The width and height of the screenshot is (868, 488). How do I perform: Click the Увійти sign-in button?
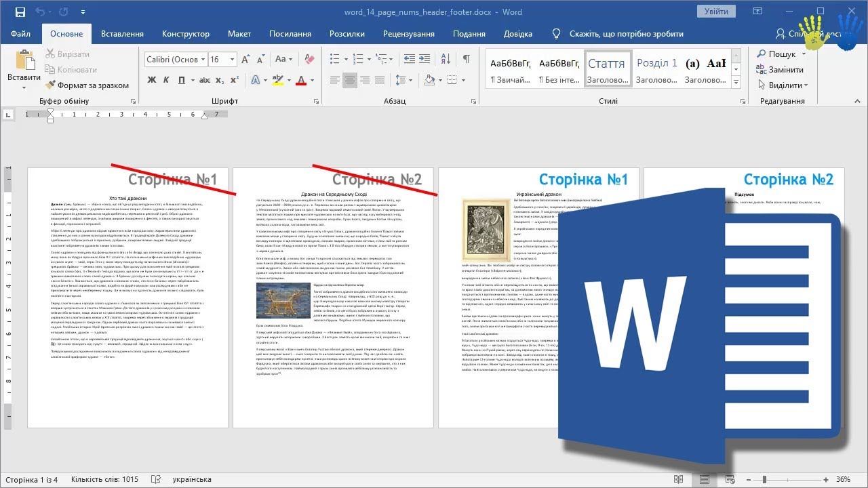click(x=716, y=12)
